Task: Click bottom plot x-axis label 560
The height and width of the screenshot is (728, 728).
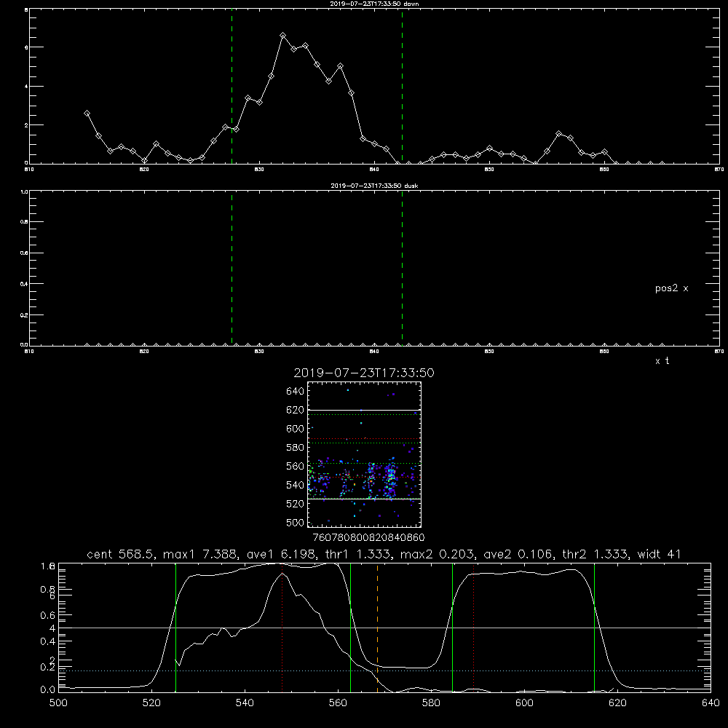Action: (338, 703)
